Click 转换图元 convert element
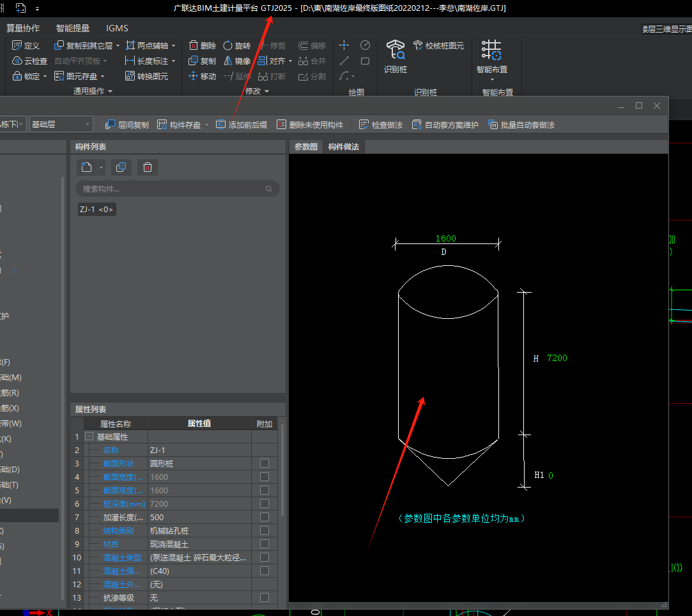 (x=146, y=76)
